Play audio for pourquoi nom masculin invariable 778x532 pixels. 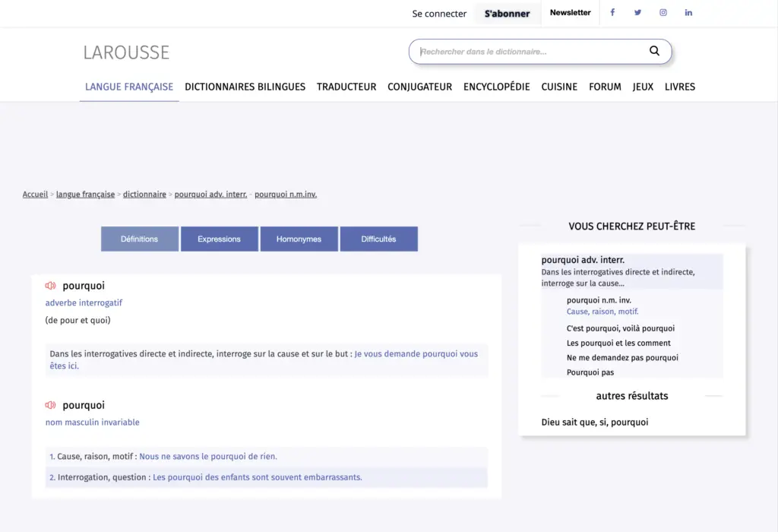click(49, 404)
